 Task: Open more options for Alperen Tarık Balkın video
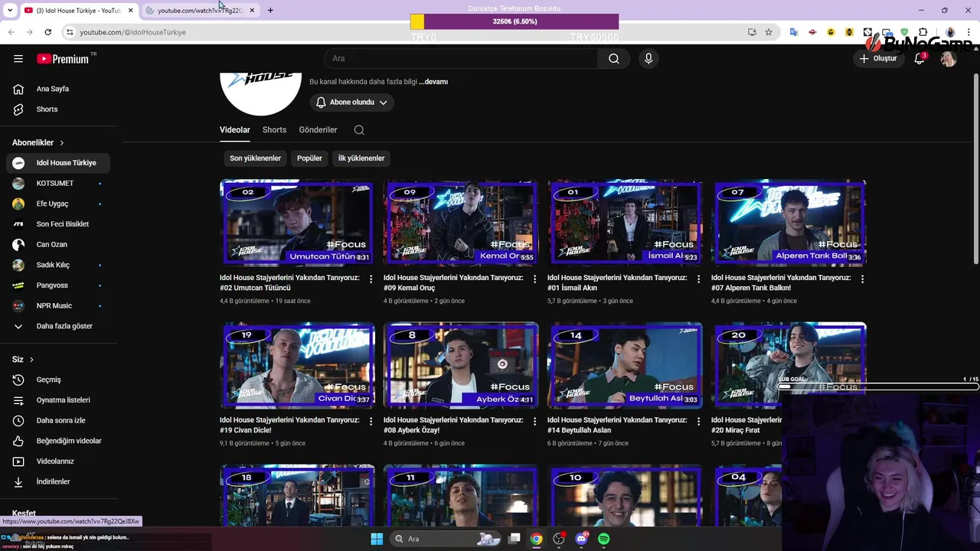[x=862, y=279]
